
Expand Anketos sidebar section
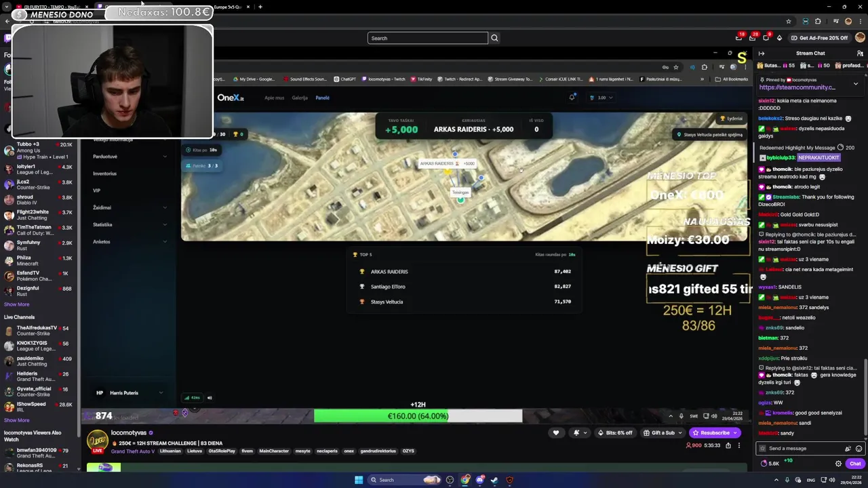coord(129,241)
